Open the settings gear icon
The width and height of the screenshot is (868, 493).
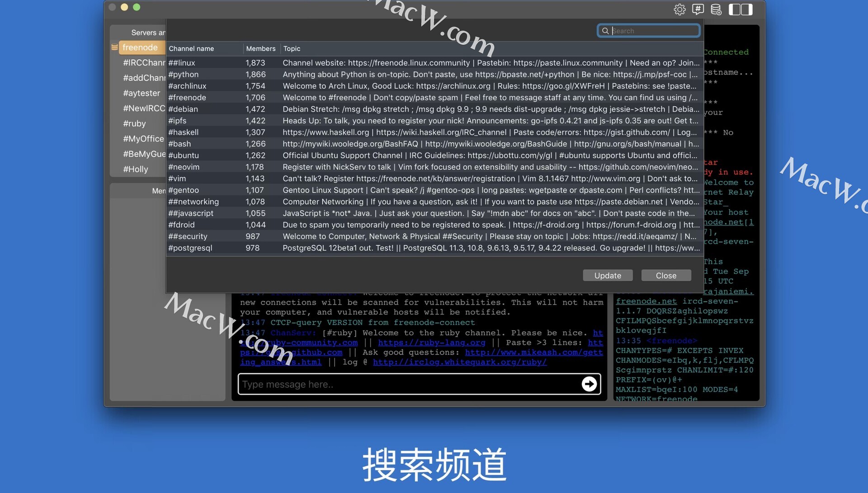click(x=679, y=9)
